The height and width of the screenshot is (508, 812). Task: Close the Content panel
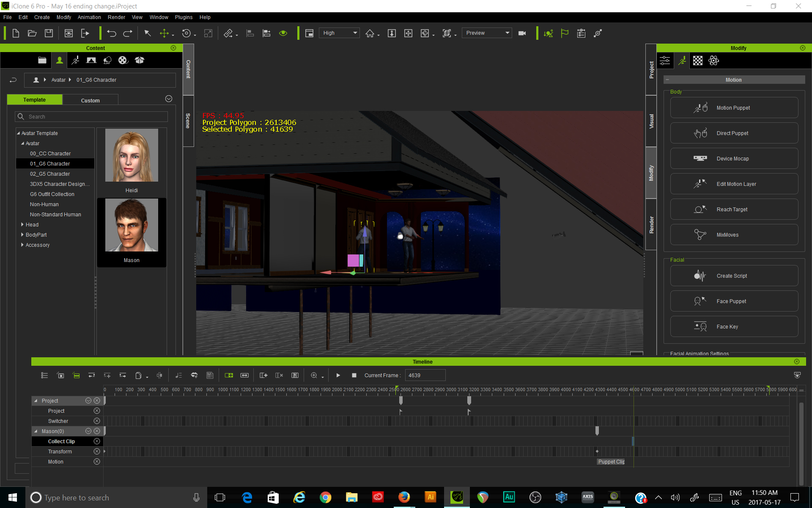[173, 48]
